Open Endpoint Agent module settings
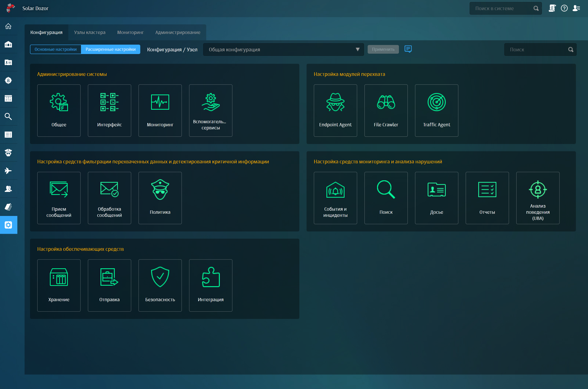The height and width of the screenshot is (389, 588). pyautogui.click(x=335, y=110)
